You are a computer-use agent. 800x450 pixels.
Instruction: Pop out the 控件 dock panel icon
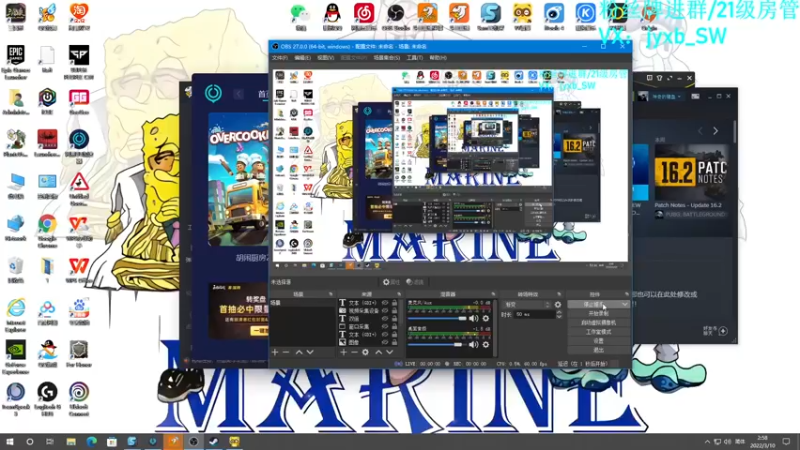[627, 294]
